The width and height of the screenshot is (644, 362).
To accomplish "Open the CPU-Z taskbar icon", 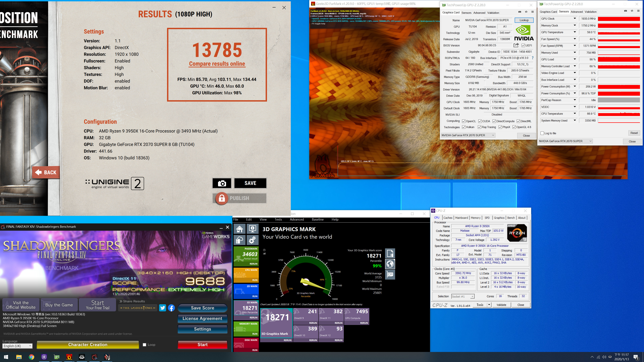I will tap(44, 357).
